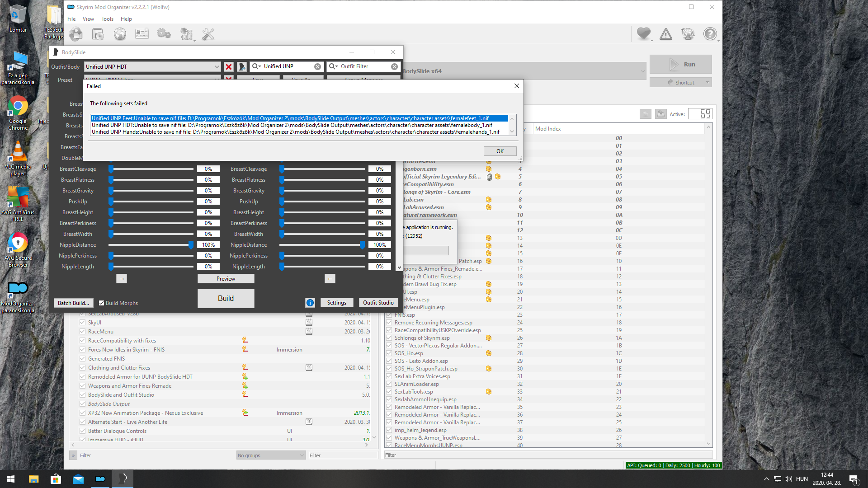Expand the executable selector dropdown arrow
868x488 pixels.
[x=642, y=71]
